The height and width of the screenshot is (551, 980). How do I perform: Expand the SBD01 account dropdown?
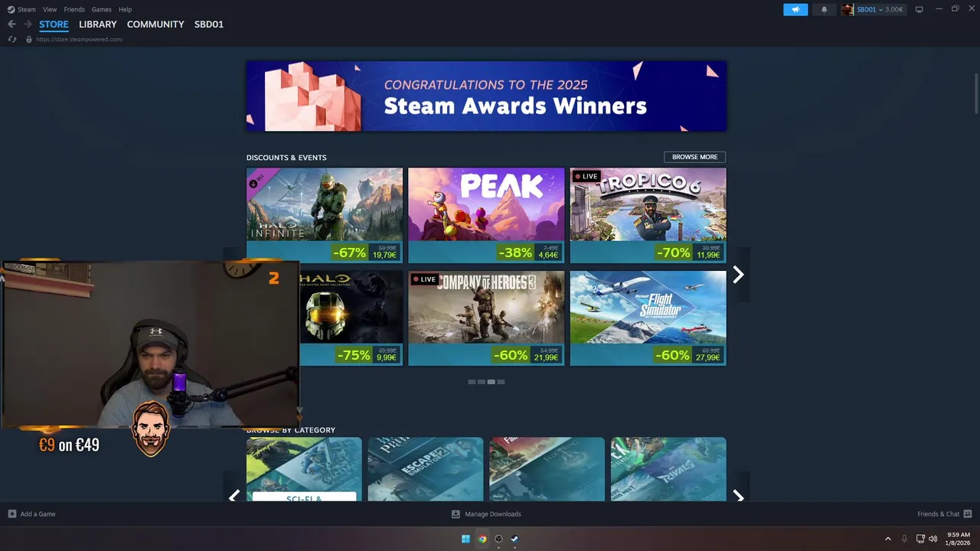pyautogui.click(x=881, y=9)
